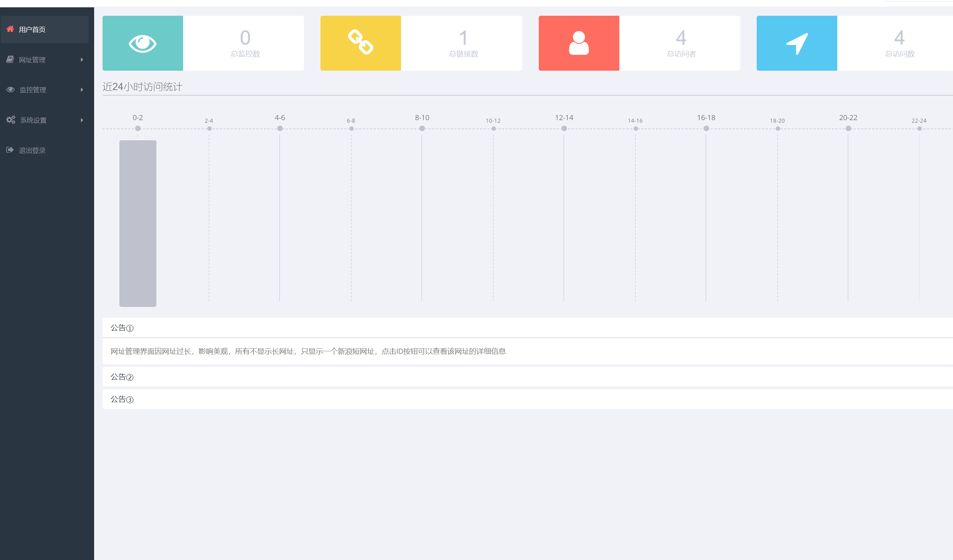Click the 12-14 timeline marker dot
953x560 pixels.
564,129
